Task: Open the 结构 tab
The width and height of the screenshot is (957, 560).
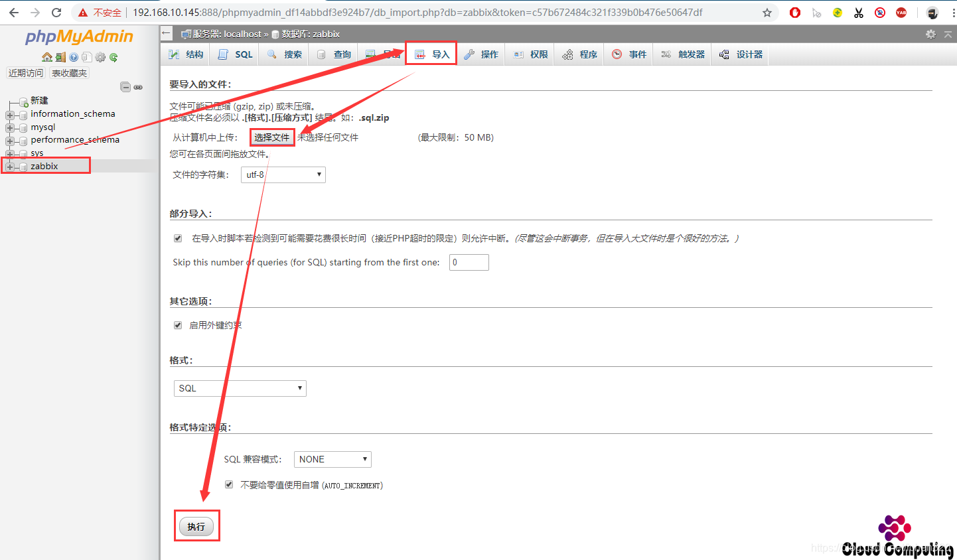Action: tap(186, 54)
